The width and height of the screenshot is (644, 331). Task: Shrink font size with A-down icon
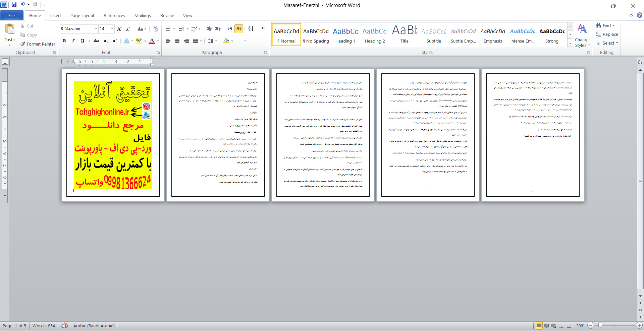pyautogui.click(x=128, y=29)
